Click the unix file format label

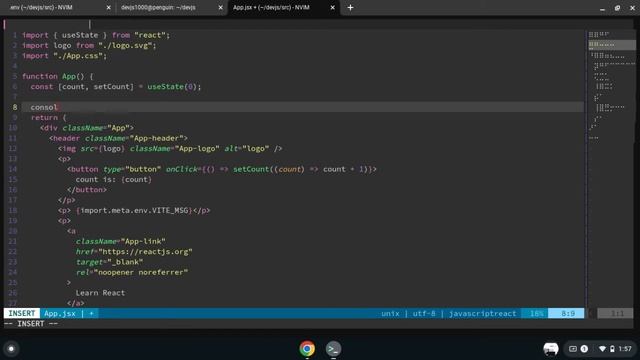(x=390, y=313)
